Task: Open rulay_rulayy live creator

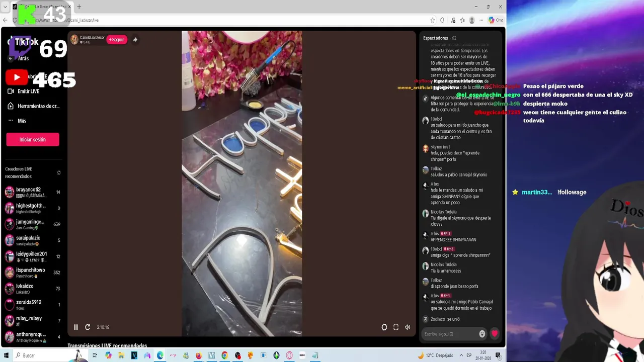Action: click(x=33, y=321)
